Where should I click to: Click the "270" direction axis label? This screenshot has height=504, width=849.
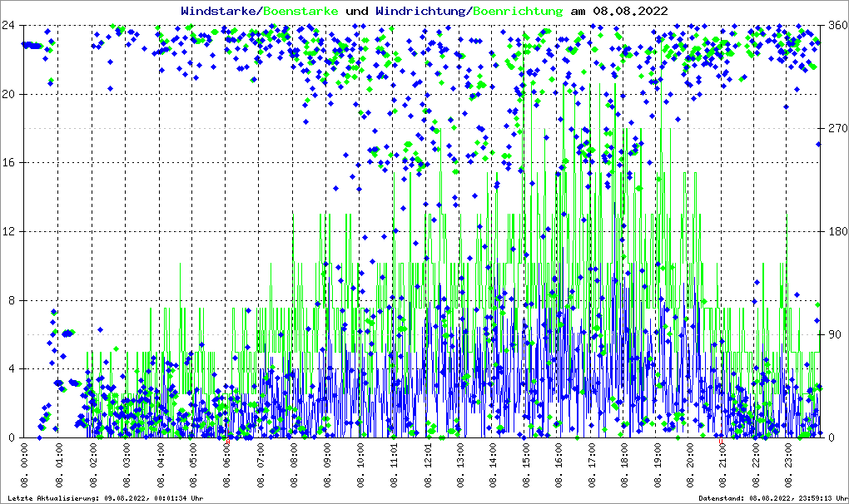click(835, 129)
